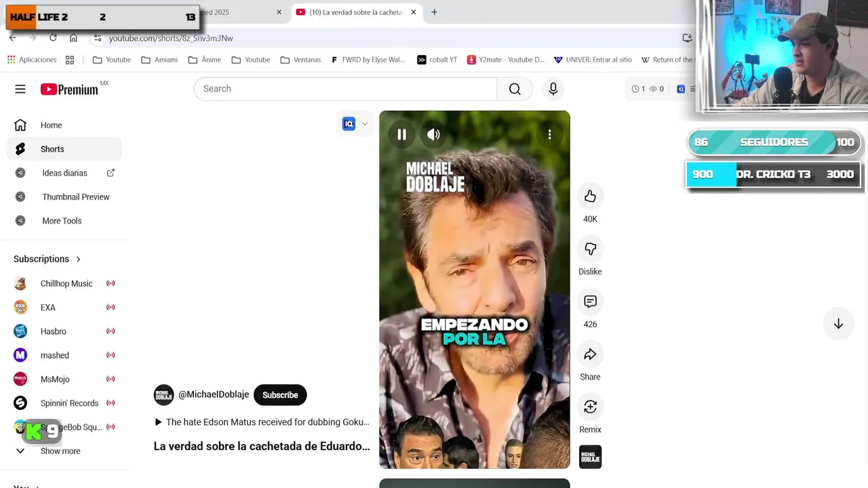Go to next Short with down arrow
Image resolution: width=868 pixels, height=488 pixels.
(x=838, y=324)
